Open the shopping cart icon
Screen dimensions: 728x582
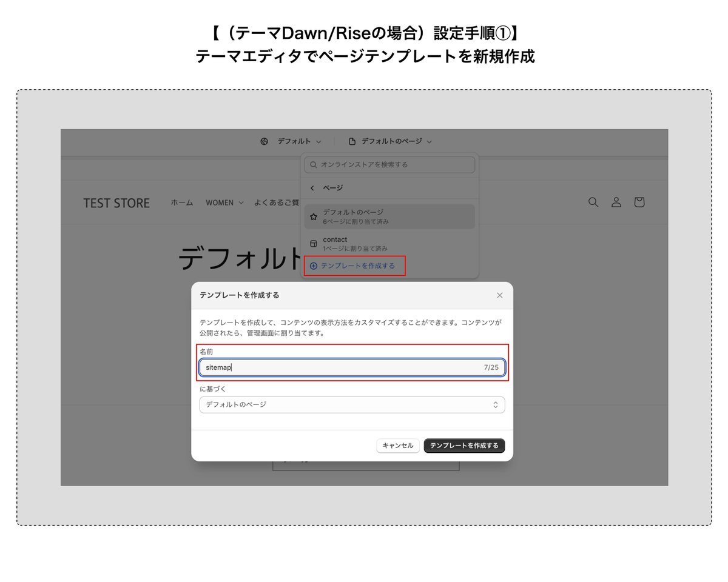coord(639,202)
